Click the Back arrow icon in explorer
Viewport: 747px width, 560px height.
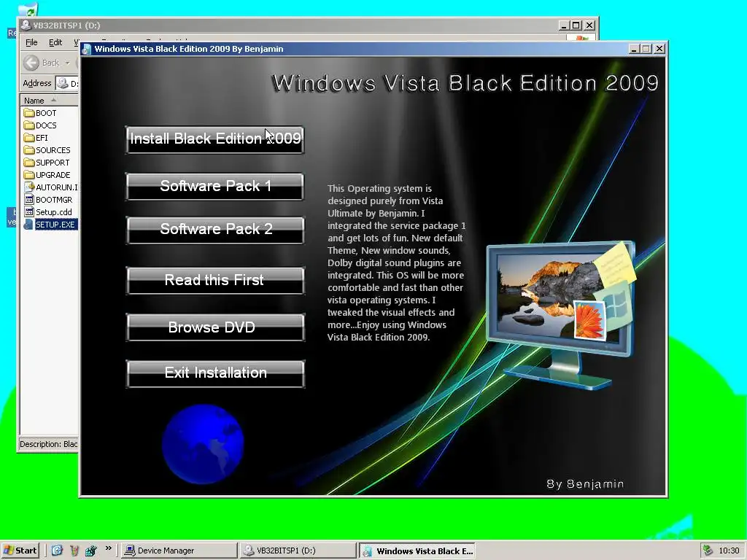[x=31, y=63]
